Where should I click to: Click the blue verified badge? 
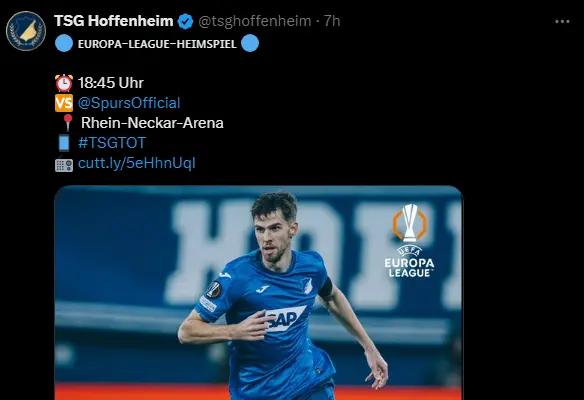coord(185,21)
